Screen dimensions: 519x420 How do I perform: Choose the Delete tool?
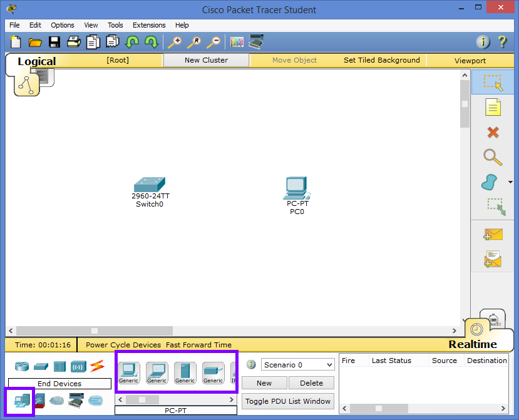(493, 133)
